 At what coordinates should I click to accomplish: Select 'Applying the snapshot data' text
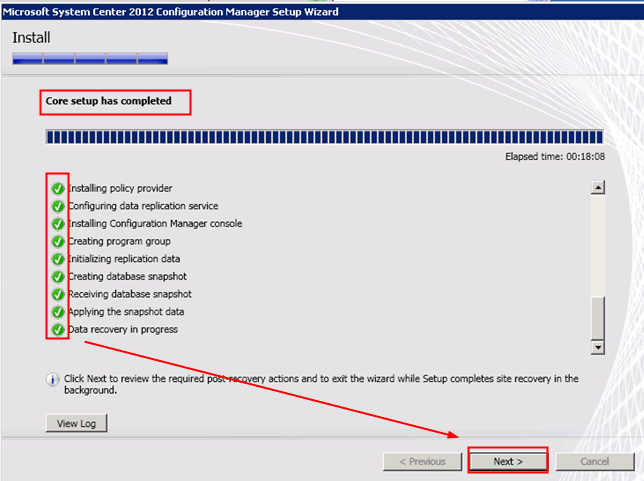point(126,312)
